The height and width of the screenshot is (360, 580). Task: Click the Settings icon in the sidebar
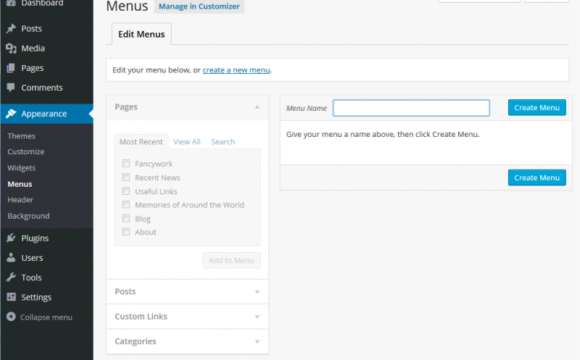11,297
